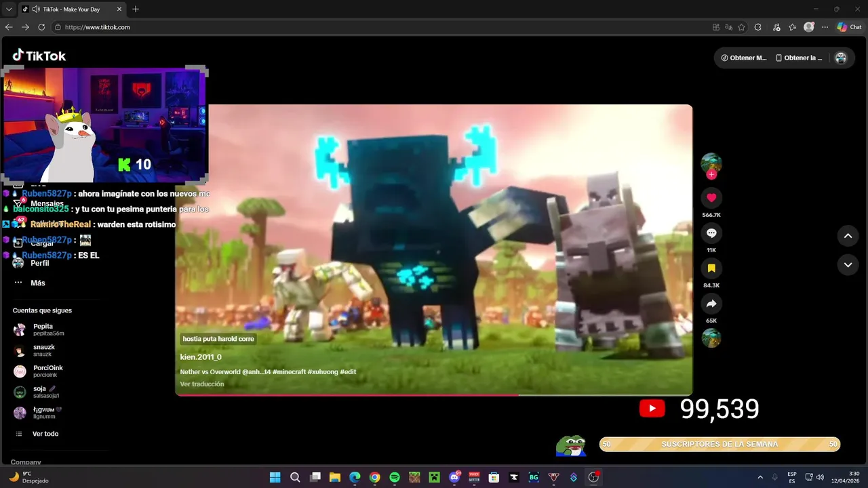Screen dimensions: 868x488
Task: Open taskbar search
Action: (295, 477)
